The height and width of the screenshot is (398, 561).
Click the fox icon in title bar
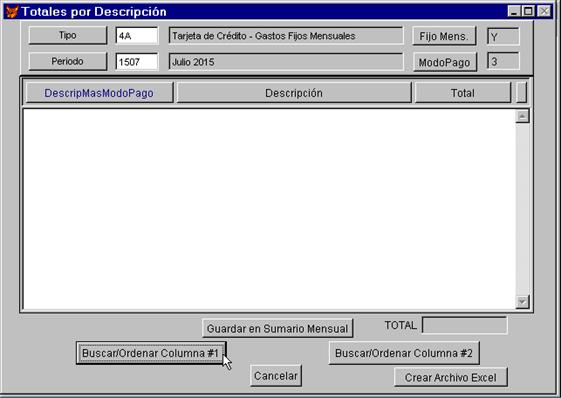pyautogui.click(x=11, y=11)
